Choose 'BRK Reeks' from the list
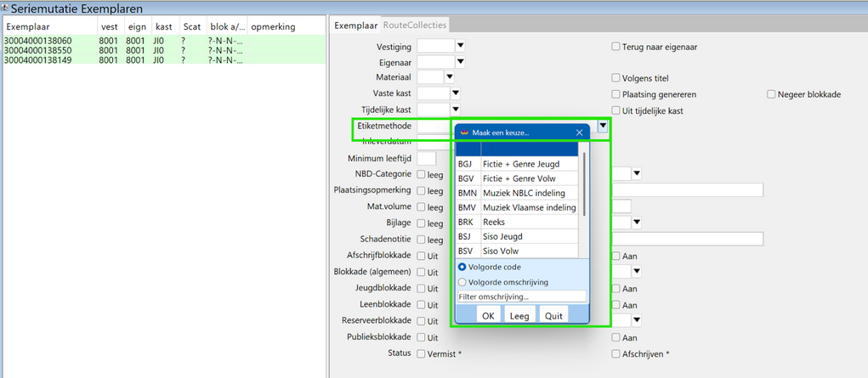Viewport: 868px width, 378px height. (517, 222)
